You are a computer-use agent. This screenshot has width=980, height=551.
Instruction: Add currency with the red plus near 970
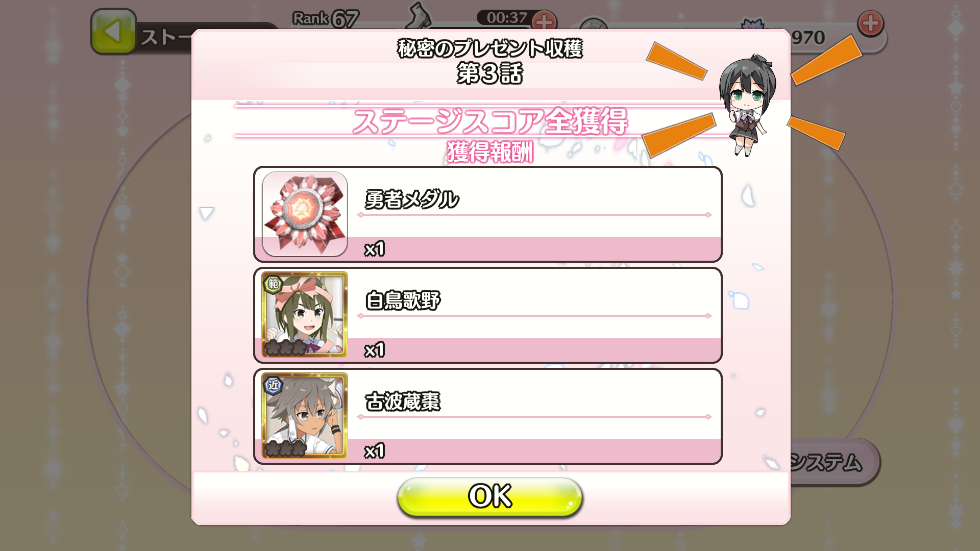click(870, 23)
